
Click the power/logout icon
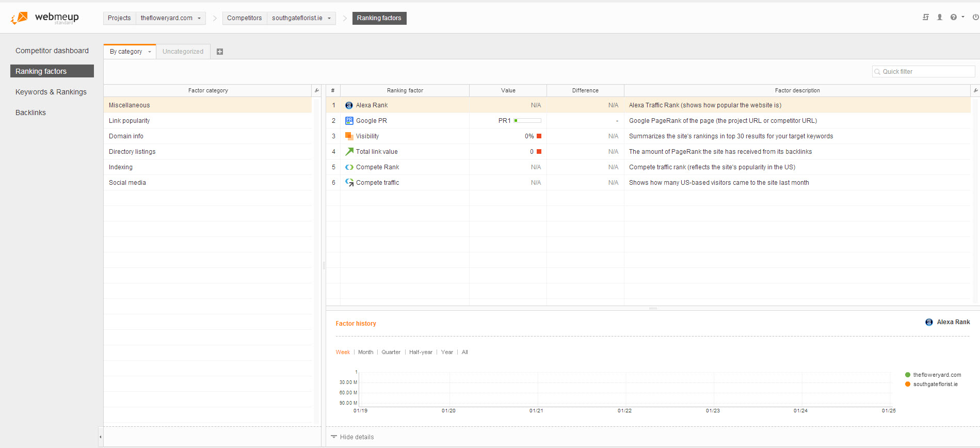coord(975,17)
